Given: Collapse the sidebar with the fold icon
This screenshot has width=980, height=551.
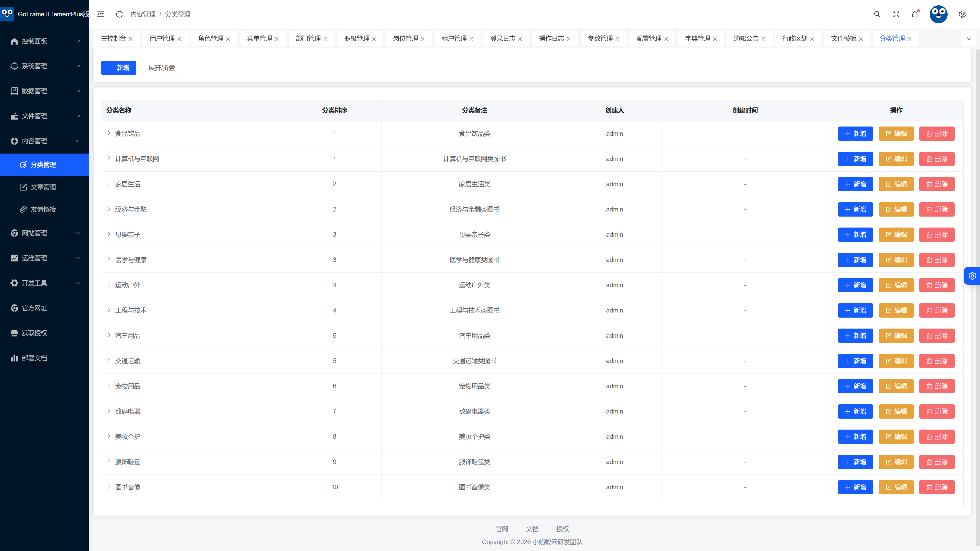Looking at the screenshot, I should pyautogui.click(x=101, y=14).
